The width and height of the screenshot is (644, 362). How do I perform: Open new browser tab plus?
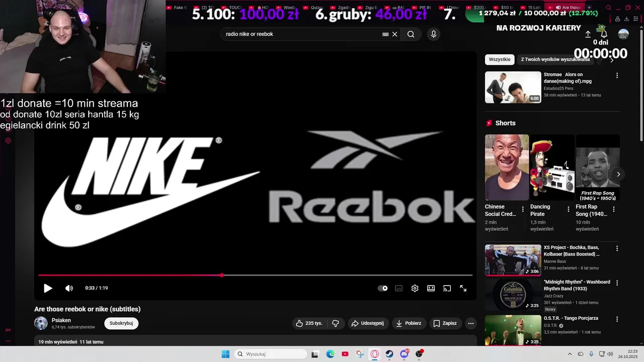[x=589, y=8]
